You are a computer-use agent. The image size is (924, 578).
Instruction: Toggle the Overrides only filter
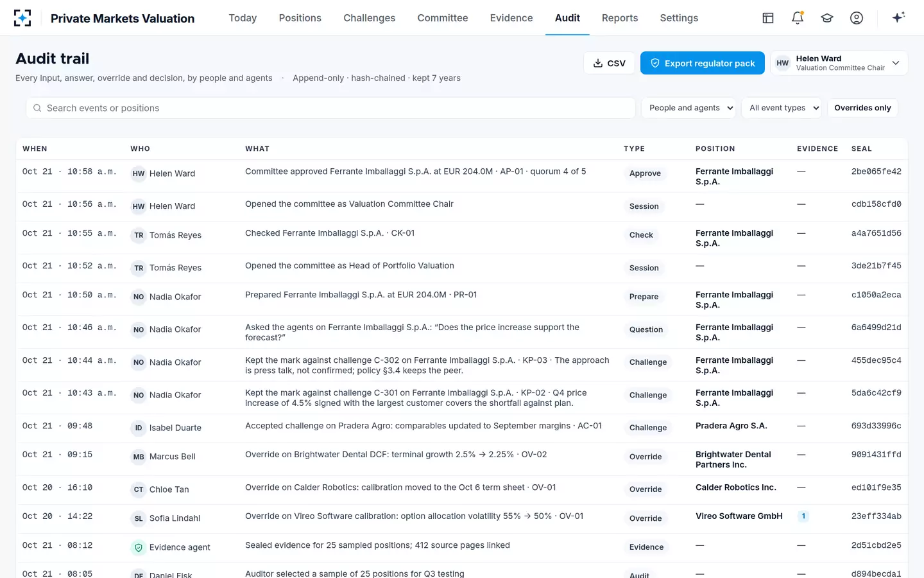click(862, 108)
